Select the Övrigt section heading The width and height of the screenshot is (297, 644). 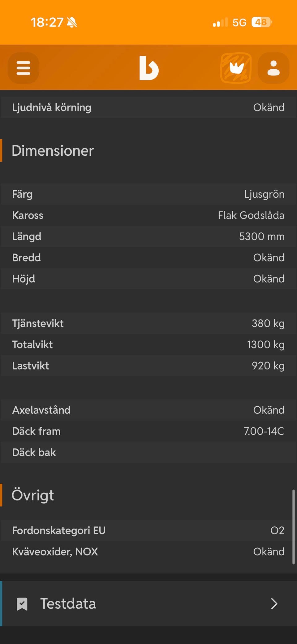(x=33, y=495)
